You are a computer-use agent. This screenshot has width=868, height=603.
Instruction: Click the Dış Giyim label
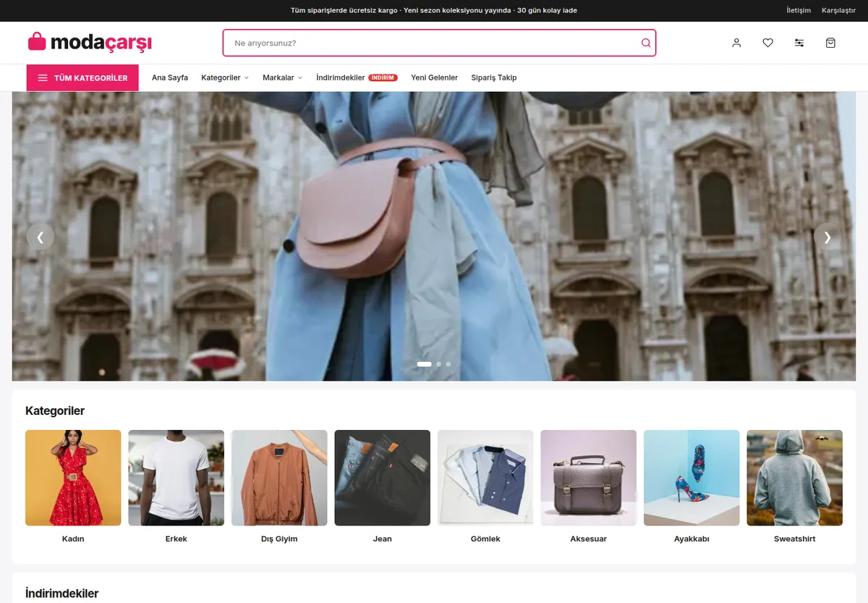pyautogui.click(x=279, y=539)
